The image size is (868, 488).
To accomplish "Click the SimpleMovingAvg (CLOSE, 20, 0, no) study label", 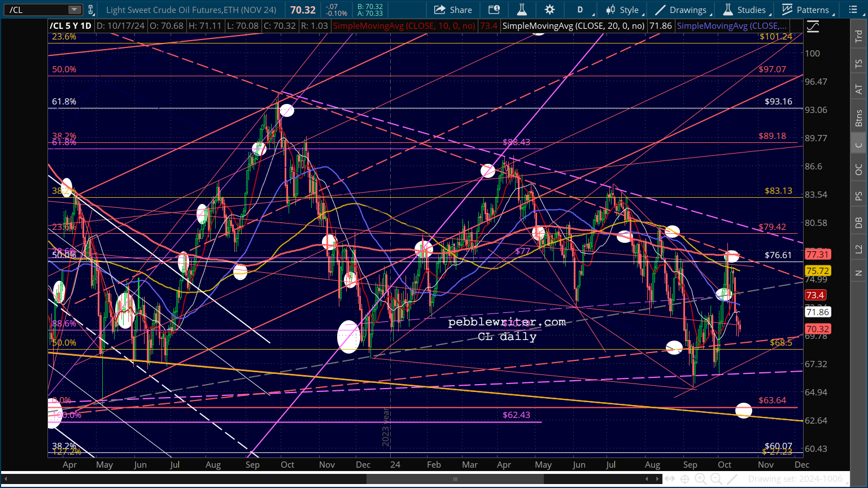I will pos(573,26).
